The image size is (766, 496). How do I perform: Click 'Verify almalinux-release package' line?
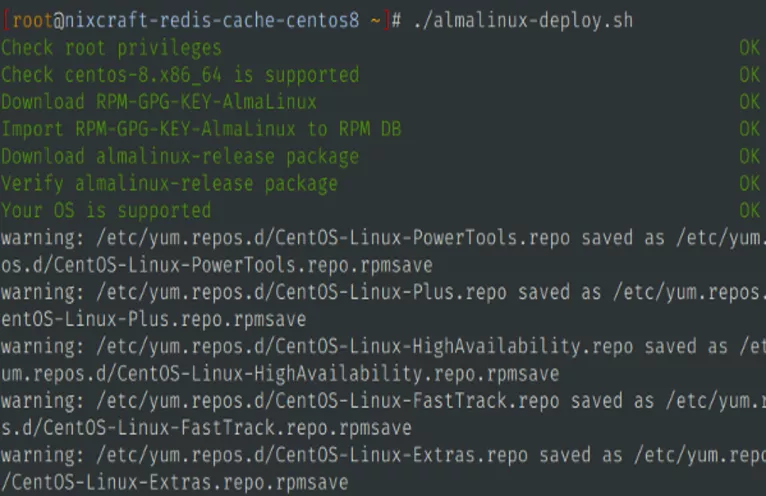click(169, 184)
